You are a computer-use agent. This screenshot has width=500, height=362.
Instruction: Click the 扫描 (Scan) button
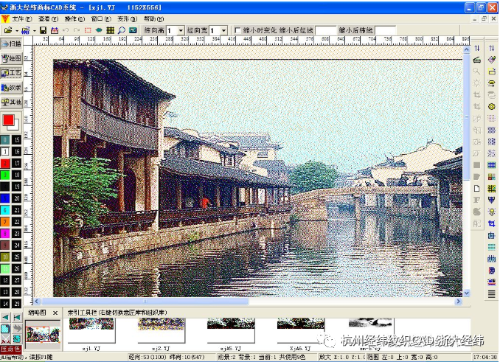(x=11, y=44)
